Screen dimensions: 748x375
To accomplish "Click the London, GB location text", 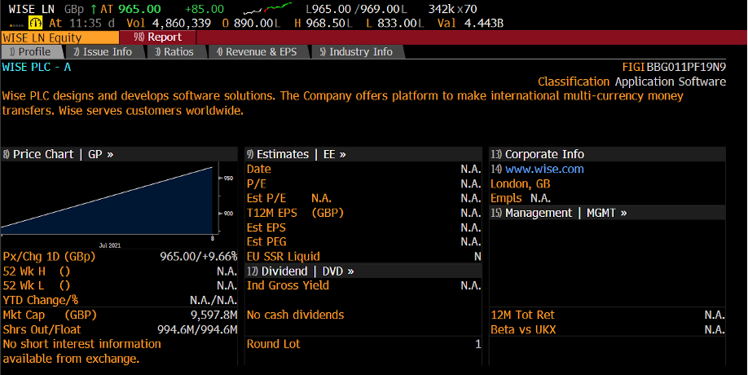I will [x=520, y=184].
